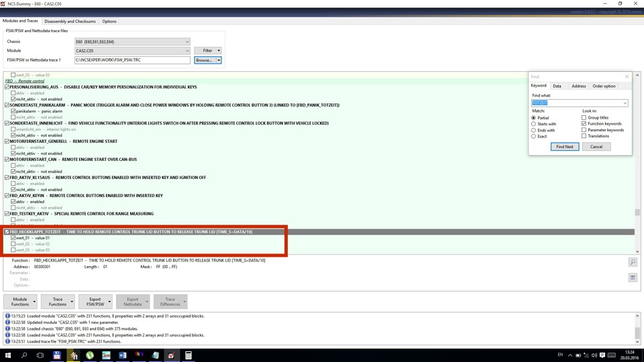644x362 pixels.
Task: Close the Find dialog
Action: 627,76
